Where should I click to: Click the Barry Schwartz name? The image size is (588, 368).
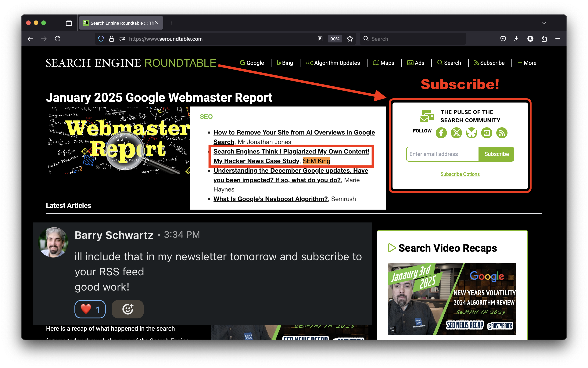click(114, 235)
